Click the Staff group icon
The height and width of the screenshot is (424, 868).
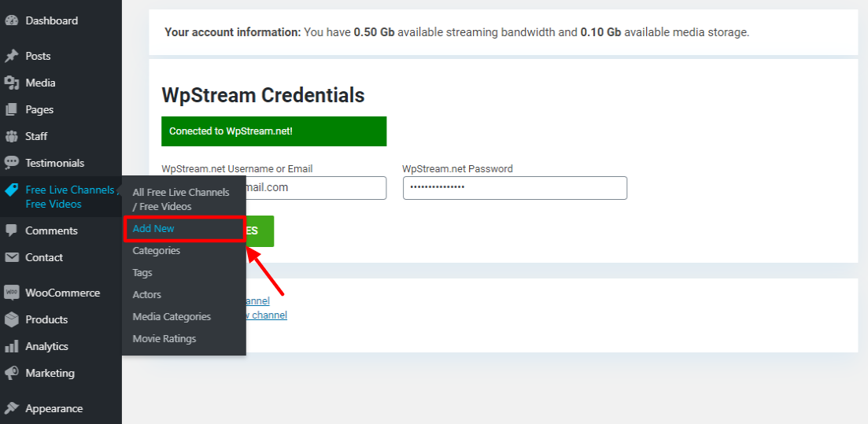[x=12, y=136]
